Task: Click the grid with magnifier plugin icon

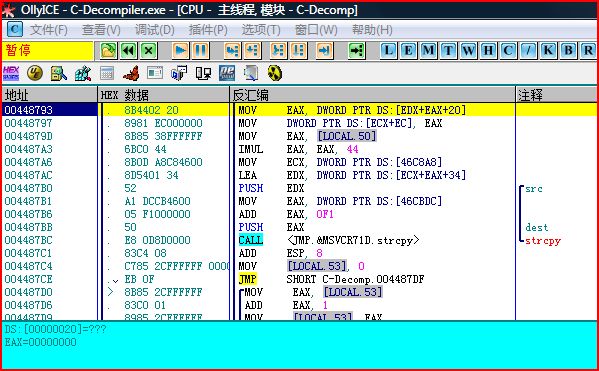Action: [83, 73]
